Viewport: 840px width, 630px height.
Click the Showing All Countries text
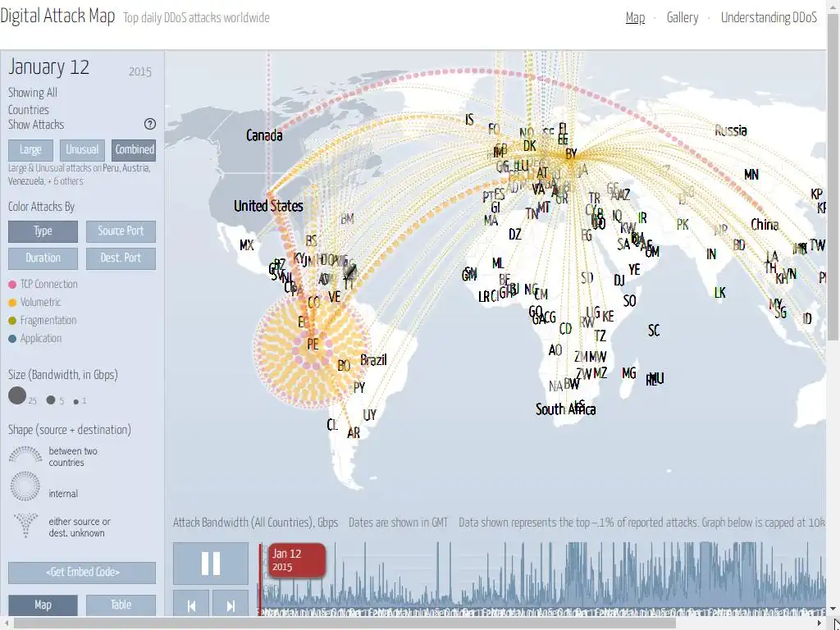(x=32, y=101)
